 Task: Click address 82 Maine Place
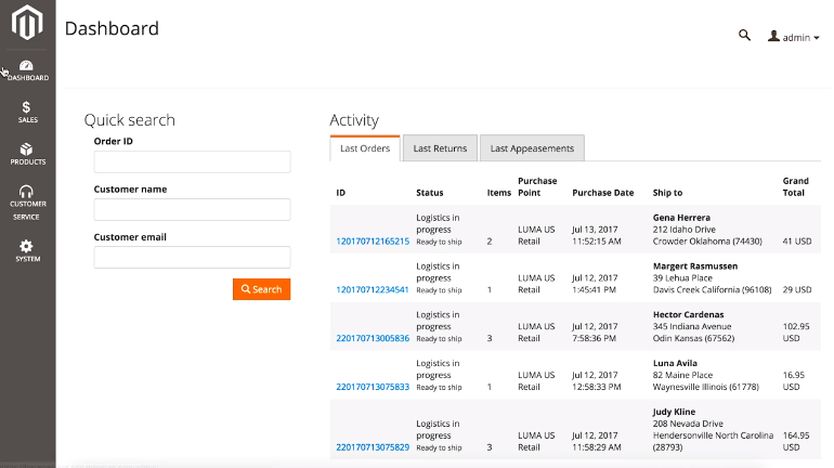tap(682, 375)
